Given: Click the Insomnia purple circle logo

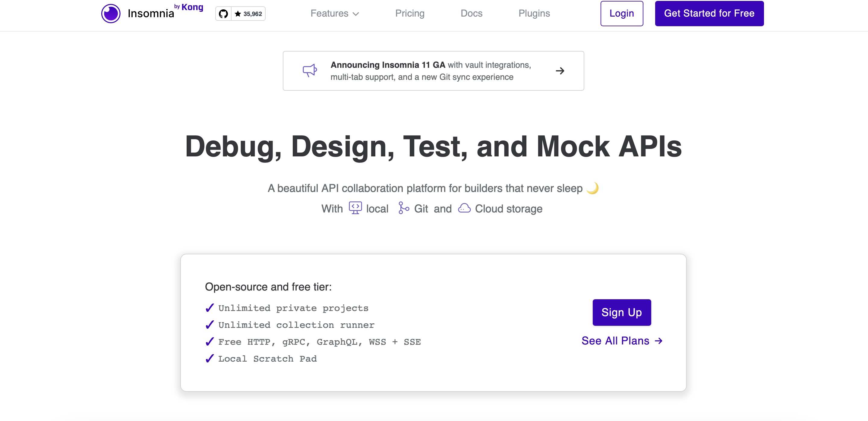Looking at the screenshot, I should [x=111, y=14].
